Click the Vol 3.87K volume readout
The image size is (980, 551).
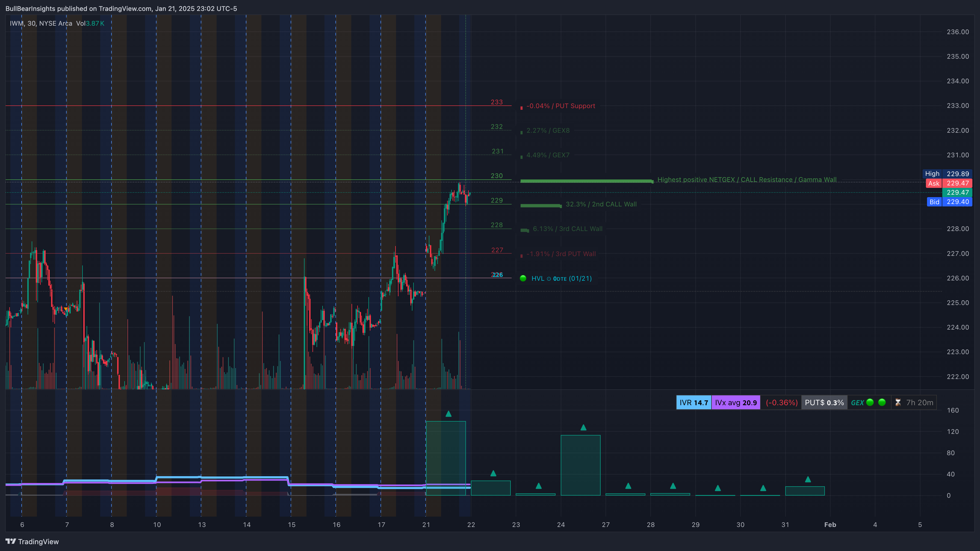pos(90,23)
